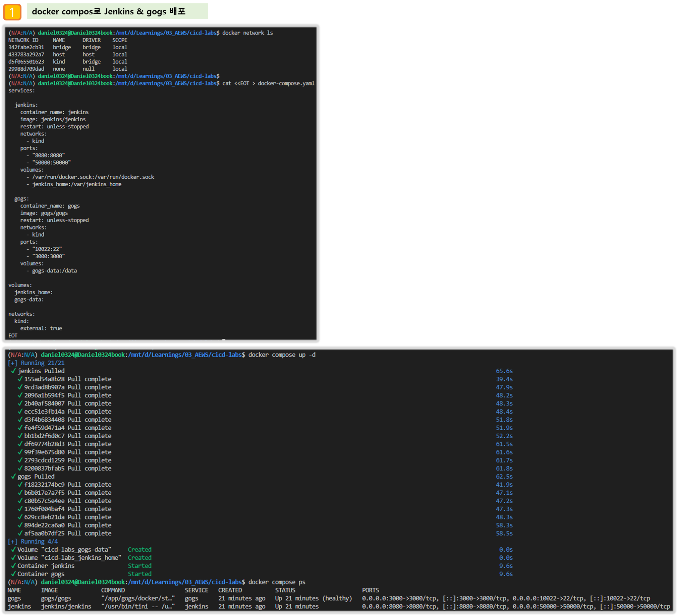Click the PORTS column header
The height and width of the screenshot is (616, 678).
tap(370, 590)
